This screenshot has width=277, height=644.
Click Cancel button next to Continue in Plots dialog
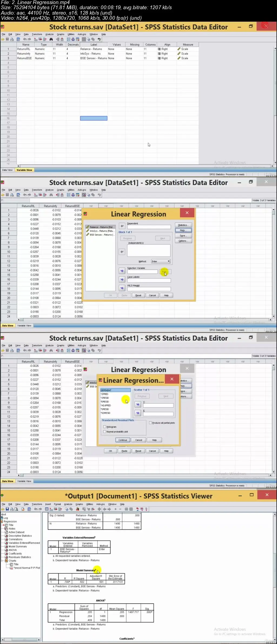click(138, 440)
